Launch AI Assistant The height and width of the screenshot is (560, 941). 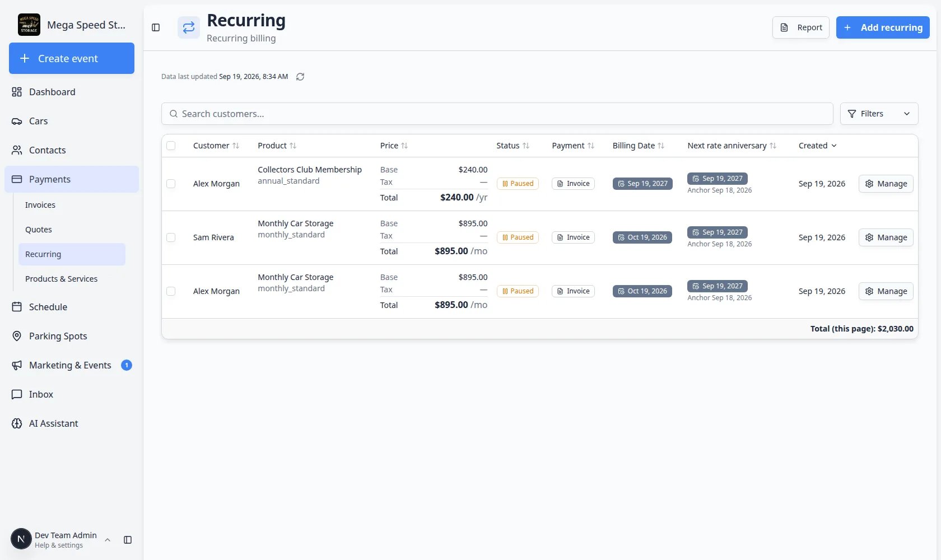tap(72, 423)
